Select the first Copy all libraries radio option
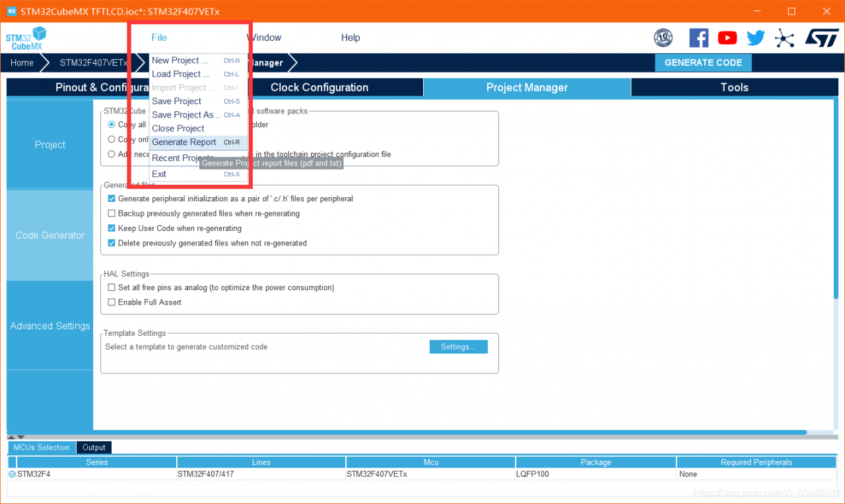845x504 pixels. (112, 125)
